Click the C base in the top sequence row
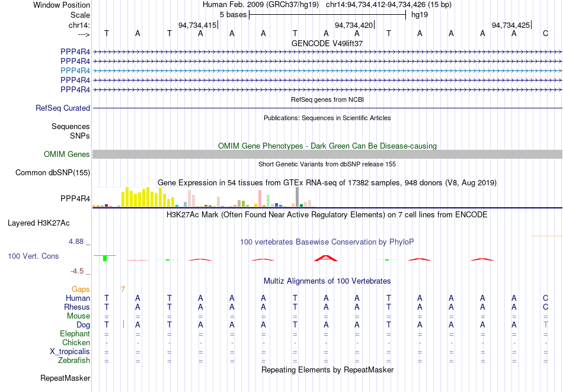Viewport: 563px width, 392px height. tap(545, 33)
